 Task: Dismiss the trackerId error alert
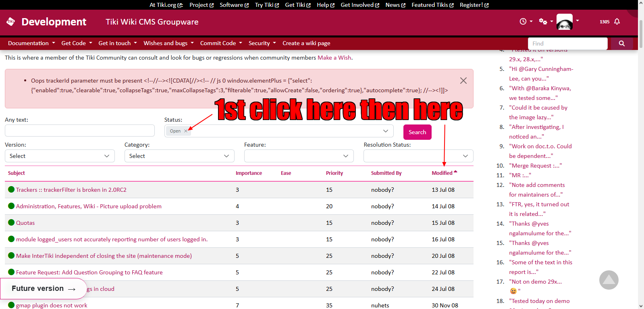tap(463, 81)
